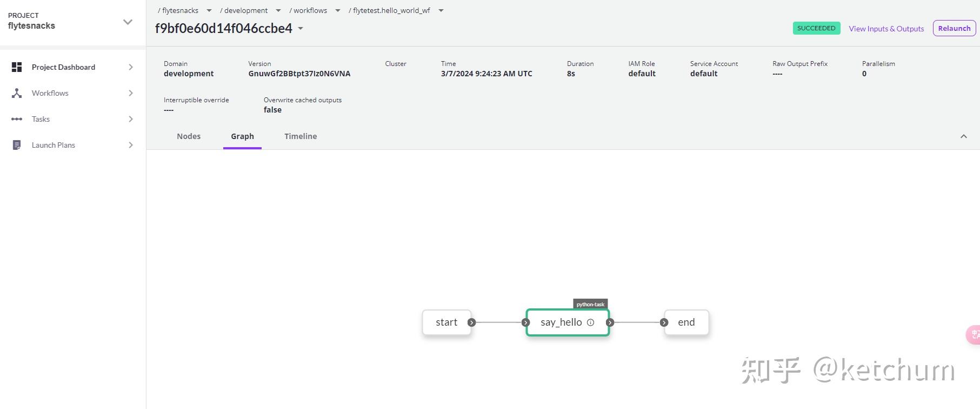Open View Inputs & Outputs link
Viewport: 980px width, 409px height.
coord(886,29)
